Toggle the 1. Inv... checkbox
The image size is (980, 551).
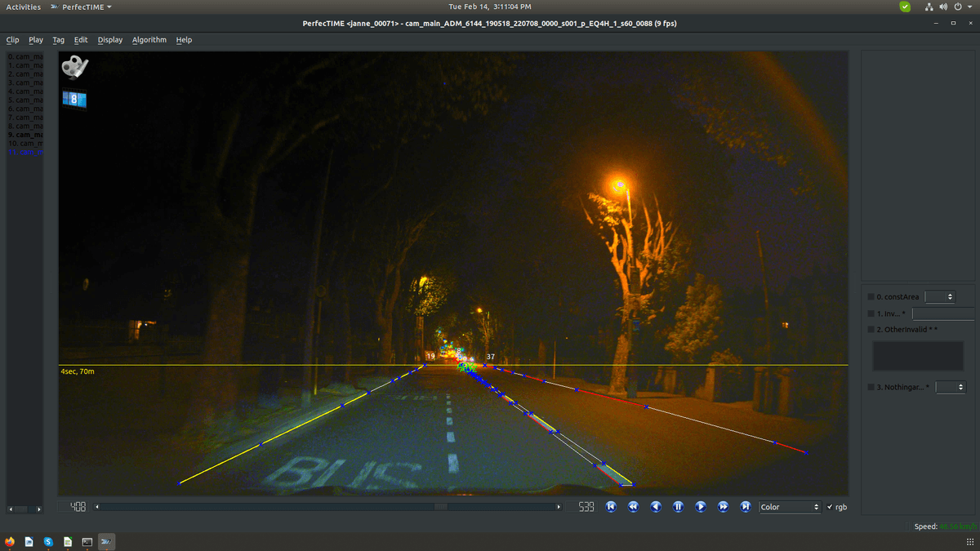point(871,313)
